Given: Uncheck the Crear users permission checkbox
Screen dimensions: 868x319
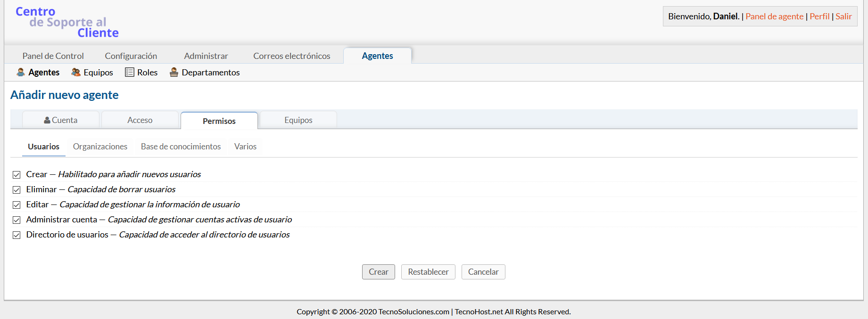Looking at the screenshot, I should click(x=17, y=175).
